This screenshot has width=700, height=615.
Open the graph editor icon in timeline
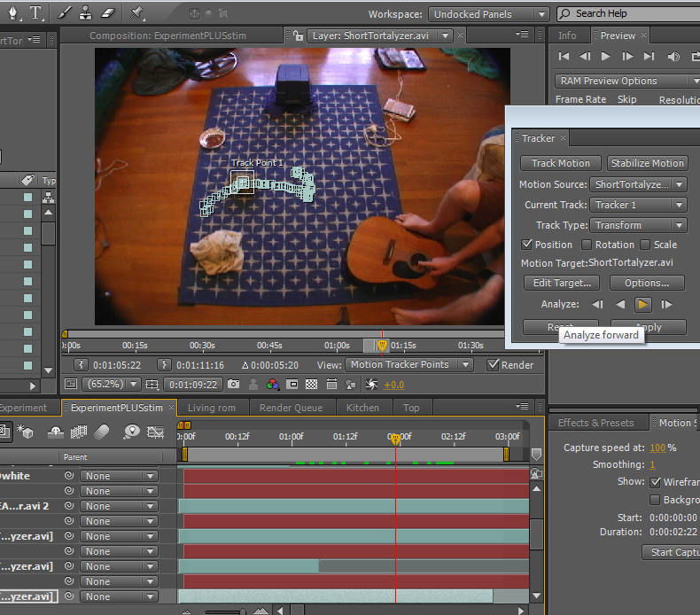(x=155, y=432)
